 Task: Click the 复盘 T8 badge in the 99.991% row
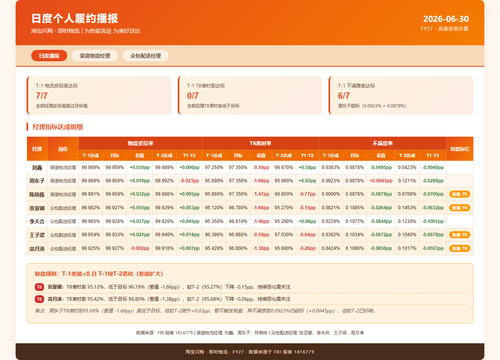pos(460,194)
